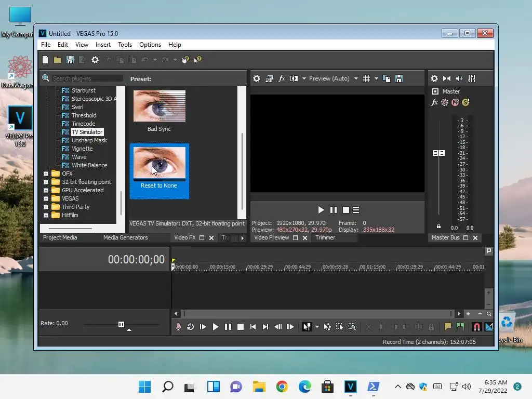Open Project Properties gear in main toolbar

point(95,60)
